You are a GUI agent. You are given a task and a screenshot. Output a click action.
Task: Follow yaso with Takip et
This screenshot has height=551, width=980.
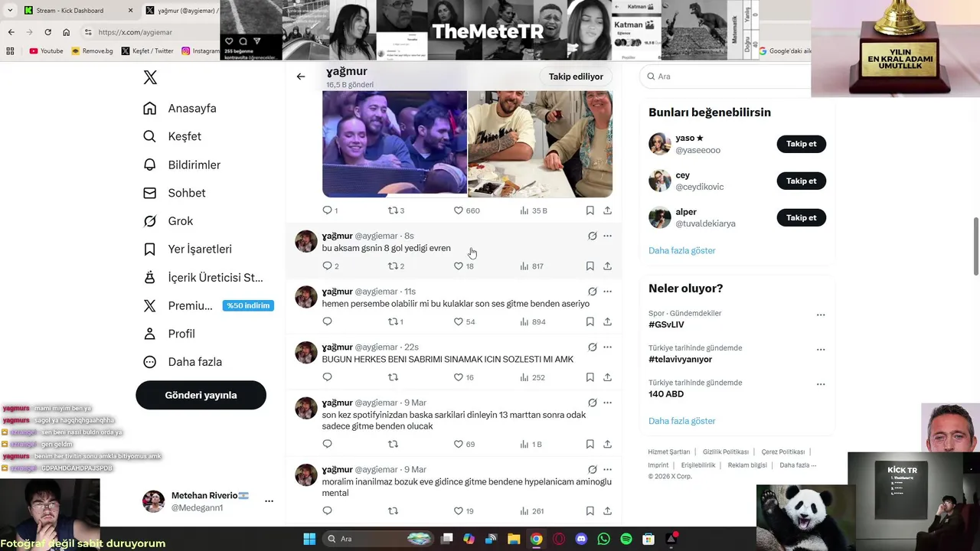[x=801, y=144]
